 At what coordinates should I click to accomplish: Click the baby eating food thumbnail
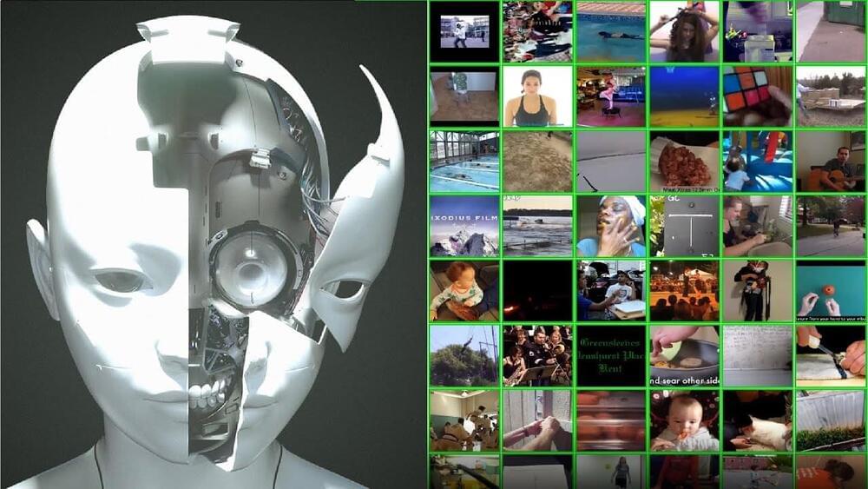[684, 420]
